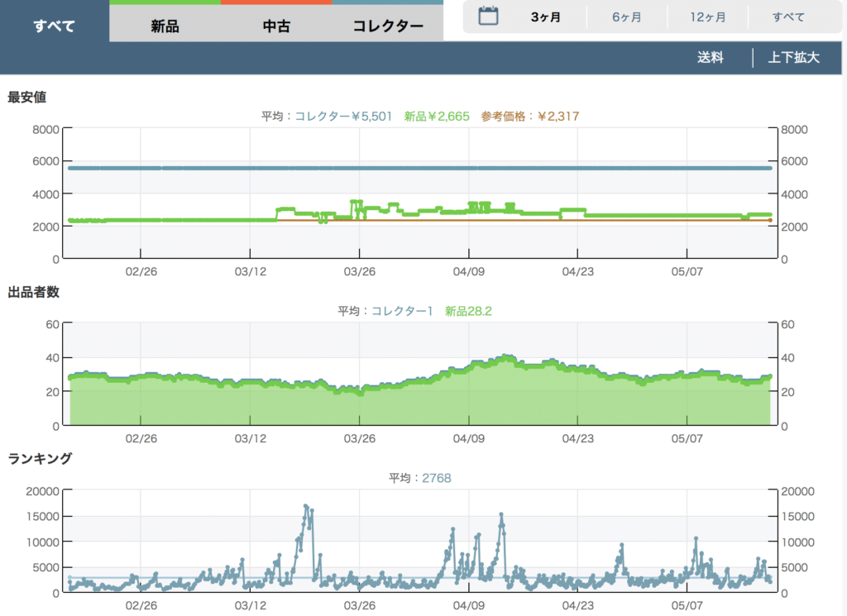Open the calendar date picker icon
The height and width of the screenshot is (616, 847).
point(489,17)
